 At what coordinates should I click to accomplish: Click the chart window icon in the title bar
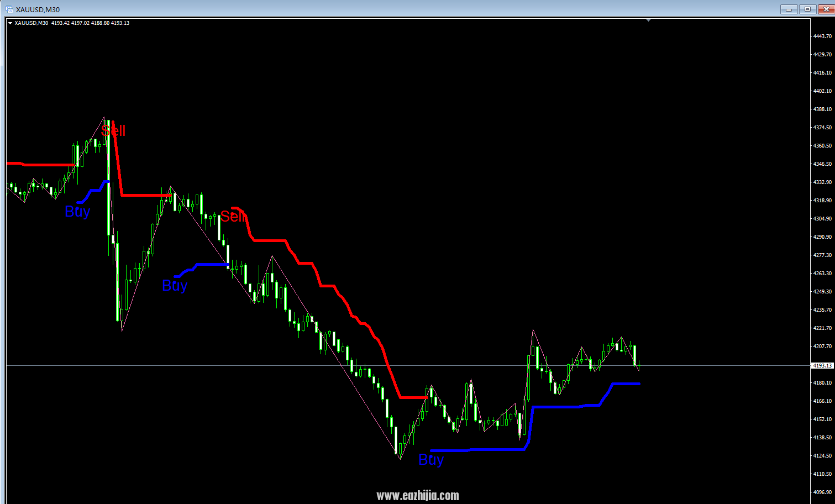(x=9, y=9)
